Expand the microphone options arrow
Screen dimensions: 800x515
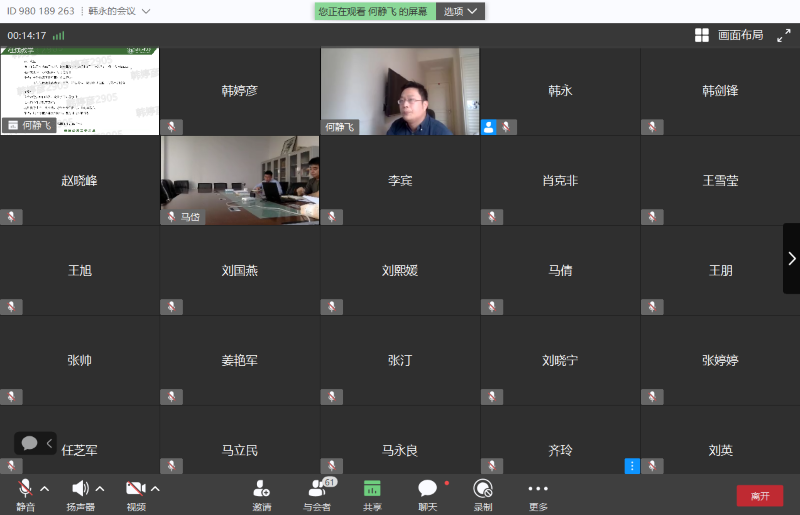[45, 489]
